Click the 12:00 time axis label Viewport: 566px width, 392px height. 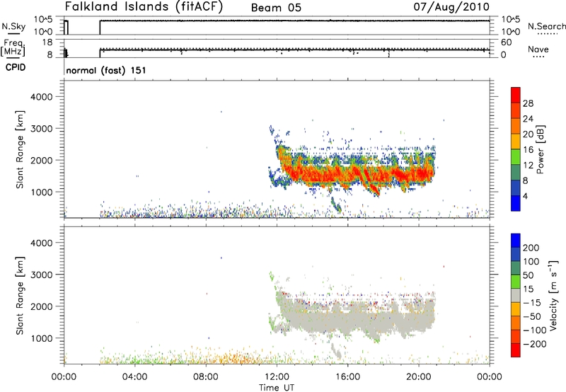pyautogui.click(x=277, y=377)
